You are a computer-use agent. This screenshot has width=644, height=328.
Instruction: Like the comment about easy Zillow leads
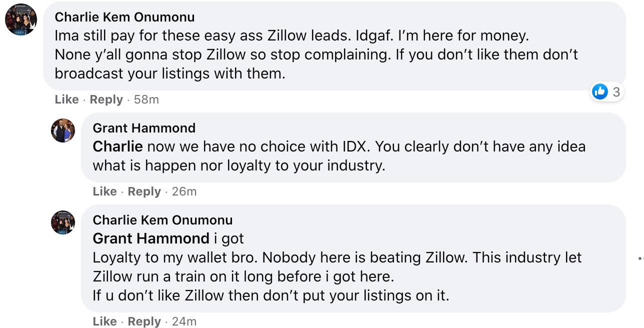pos(66,99)
